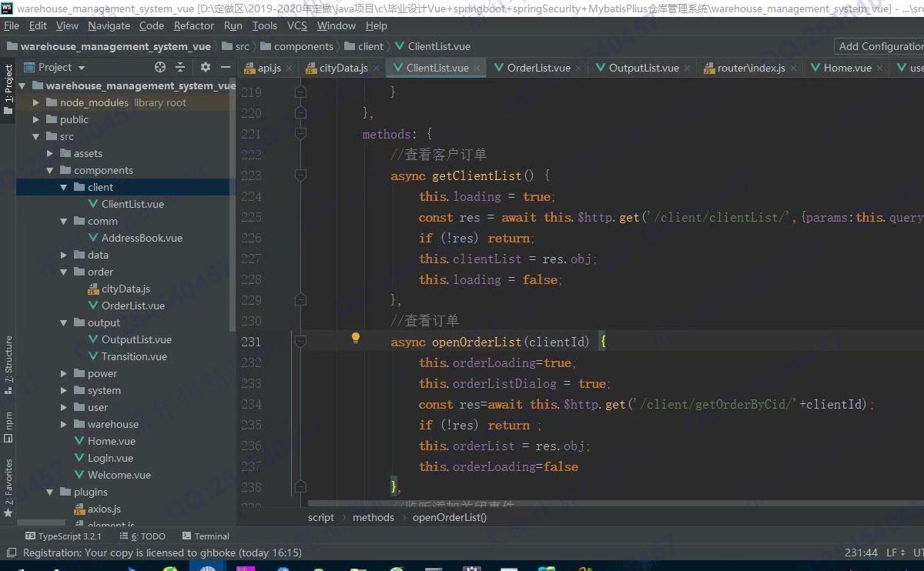This screenshot has height=571, width=924.
Task: Expand the node_modules folder
Action: coord(35,102)
